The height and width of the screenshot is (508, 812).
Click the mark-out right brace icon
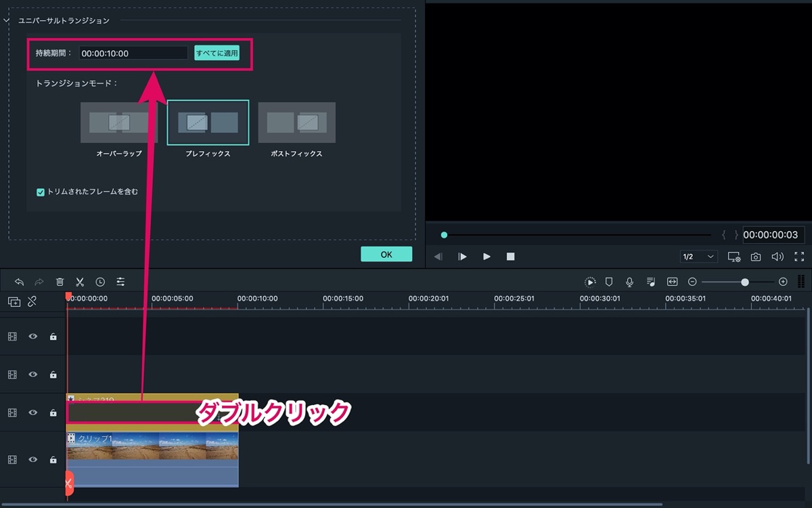pyautogui.click(x=736, y=235)
